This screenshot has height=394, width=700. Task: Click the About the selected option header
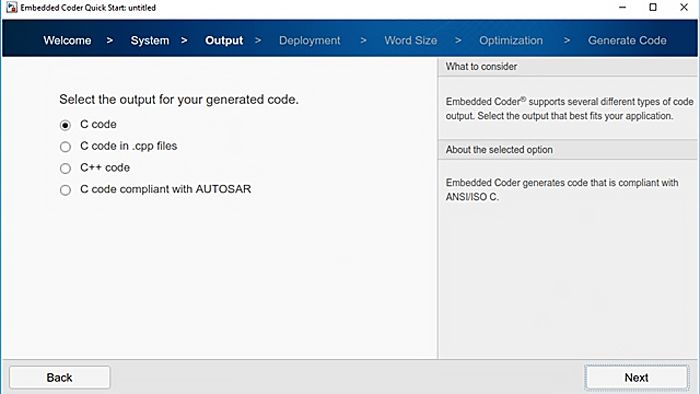click(567, 150)
